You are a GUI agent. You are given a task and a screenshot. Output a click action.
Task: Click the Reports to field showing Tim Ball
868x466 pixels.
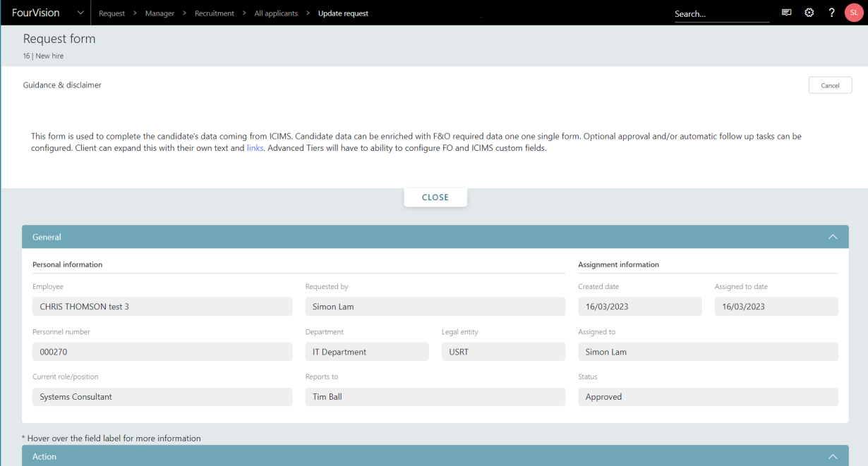tap(435, 396)
